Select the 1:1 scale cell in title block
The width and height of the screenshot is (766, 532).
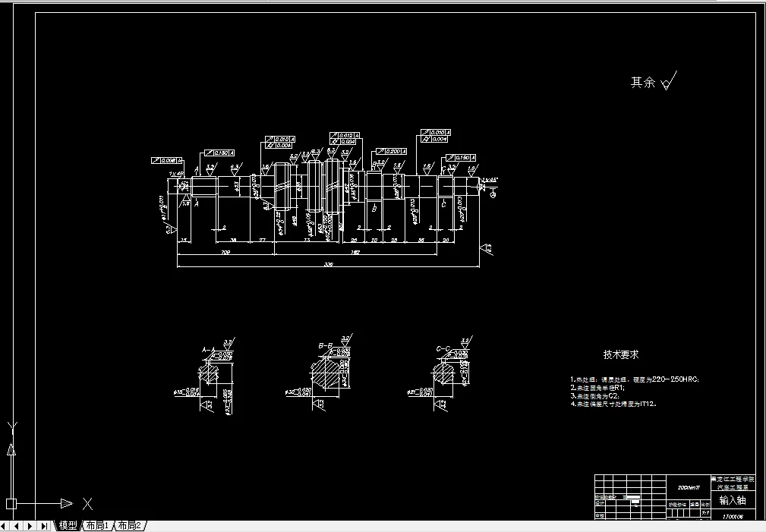click(705, 513)
